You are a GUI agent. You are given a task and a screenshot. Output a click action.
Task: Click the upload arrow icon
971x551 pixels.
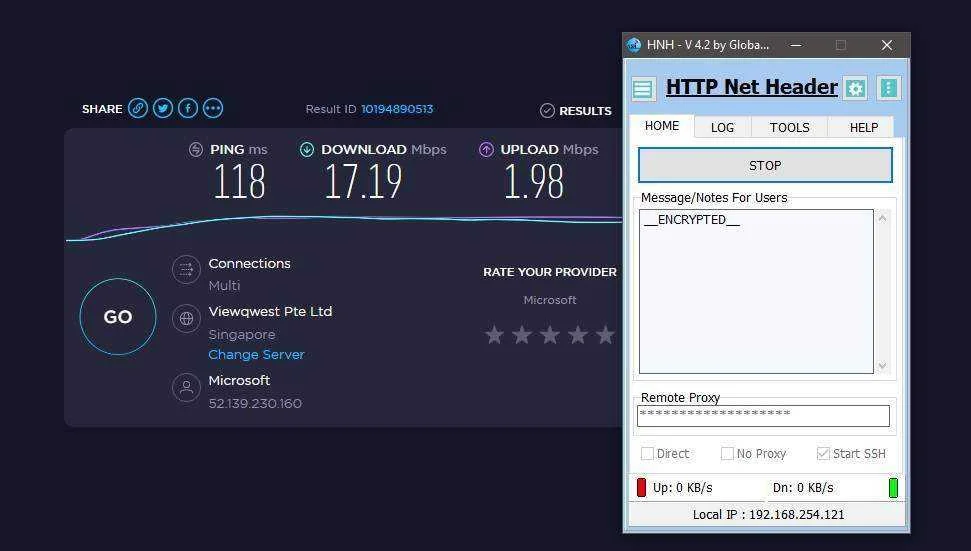[486, 149]
